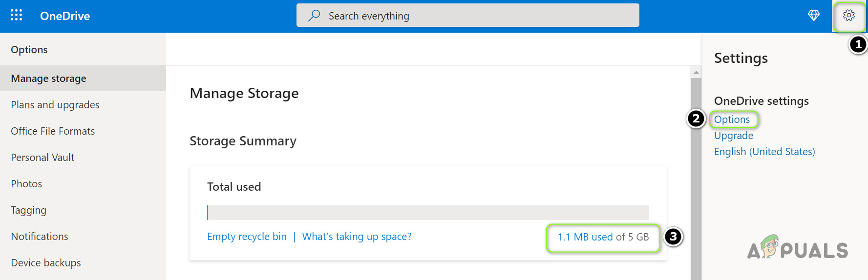Open Plans and upgrades section
868x280 pixels.
pyautogui.click(x=55, y=105)
